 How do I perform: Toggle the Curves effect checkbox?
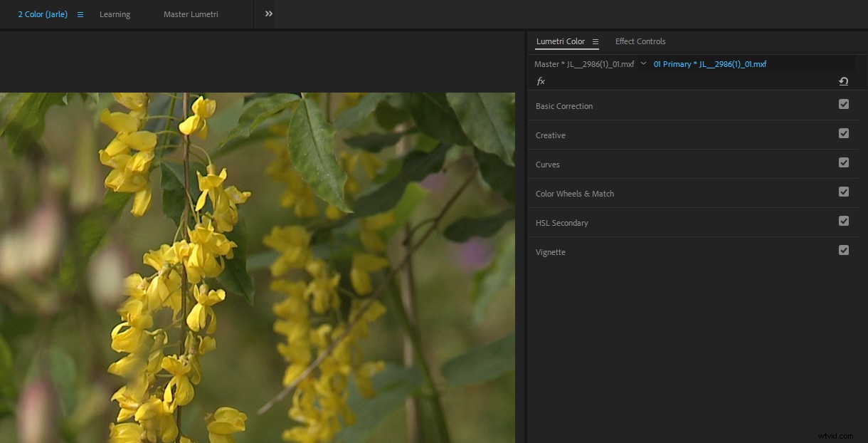click(844, 162)
